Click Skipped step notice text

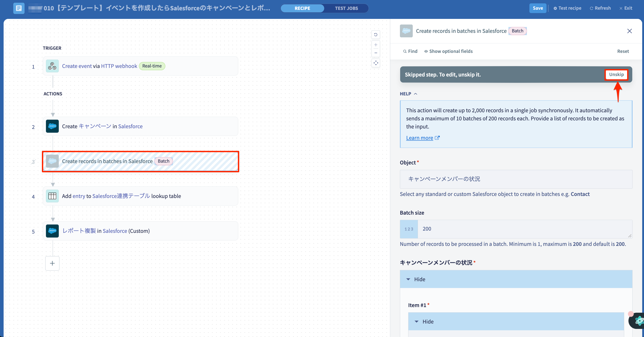443,74
